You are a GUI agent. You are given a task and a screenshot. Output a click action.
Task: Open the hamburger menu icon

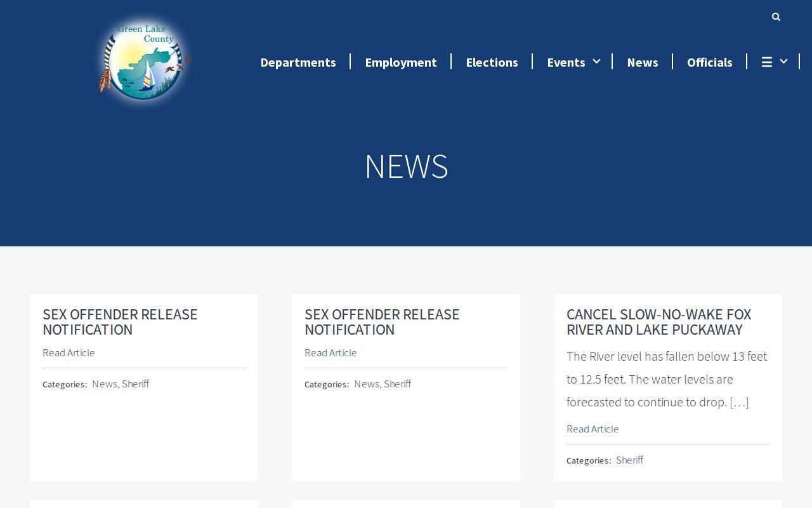click(x=767, y=62)
